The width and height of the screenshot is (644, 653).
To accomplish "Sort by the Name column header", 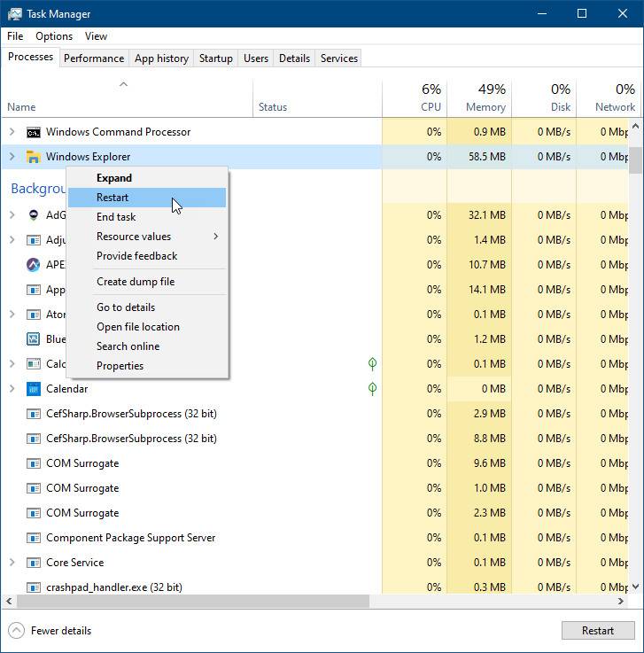I will (127, 97).
